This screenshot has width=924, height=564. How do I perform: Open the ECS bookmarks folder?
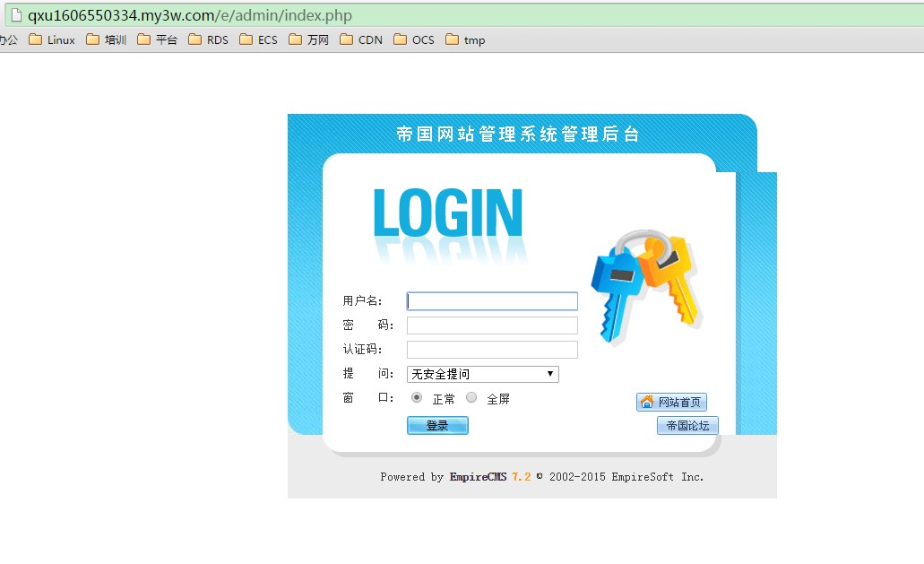pos(259,40)
